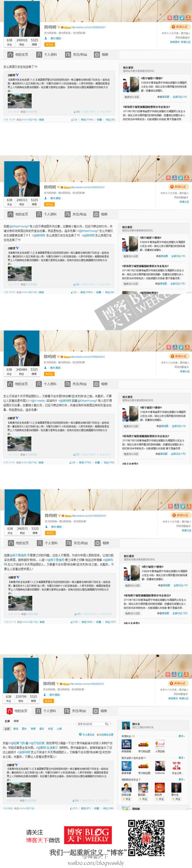Open the street photo thumbnail in the 240484 fans post
Image resolution: width=192 pixels, height=868 pixels.
click(20, 443)
